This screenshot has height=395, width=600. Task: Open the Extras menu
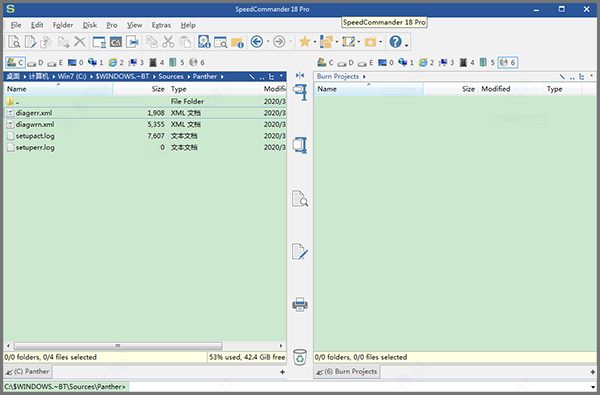click(x=161, y=25)
